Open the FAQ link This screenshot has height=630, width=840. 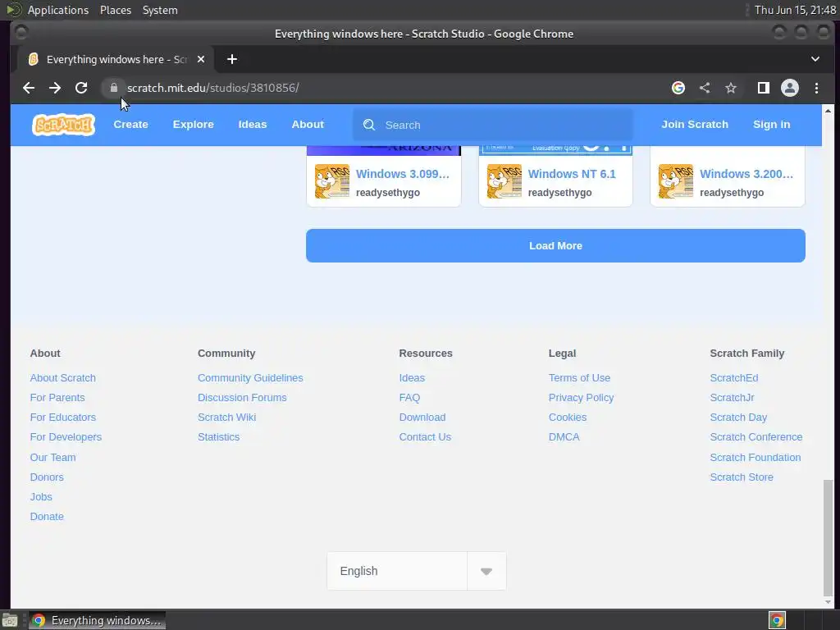(409, 398)
